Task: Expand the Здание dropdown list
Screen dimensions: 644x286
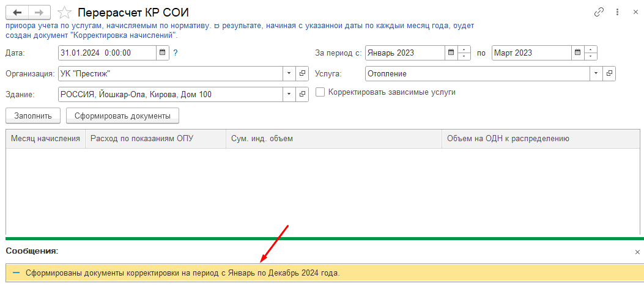Action: (x=289, y=95)
